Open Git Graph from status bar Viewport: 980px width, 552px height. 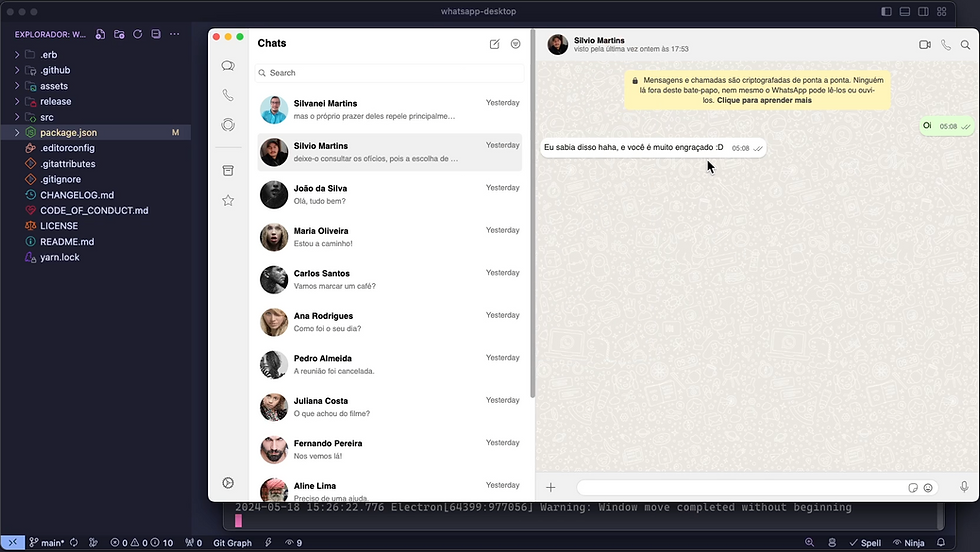pyautogui.click(x=232, y=543)
